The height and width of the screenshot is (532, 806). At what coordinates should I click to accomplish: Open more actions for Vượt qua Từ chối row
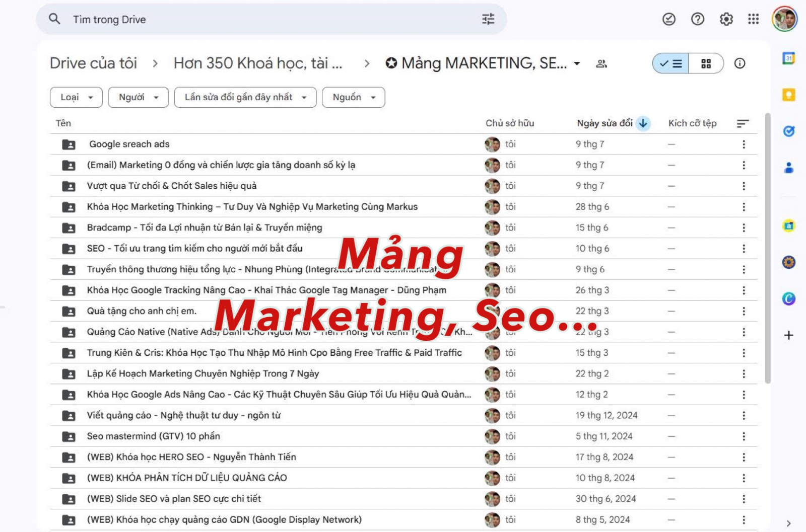744,186
